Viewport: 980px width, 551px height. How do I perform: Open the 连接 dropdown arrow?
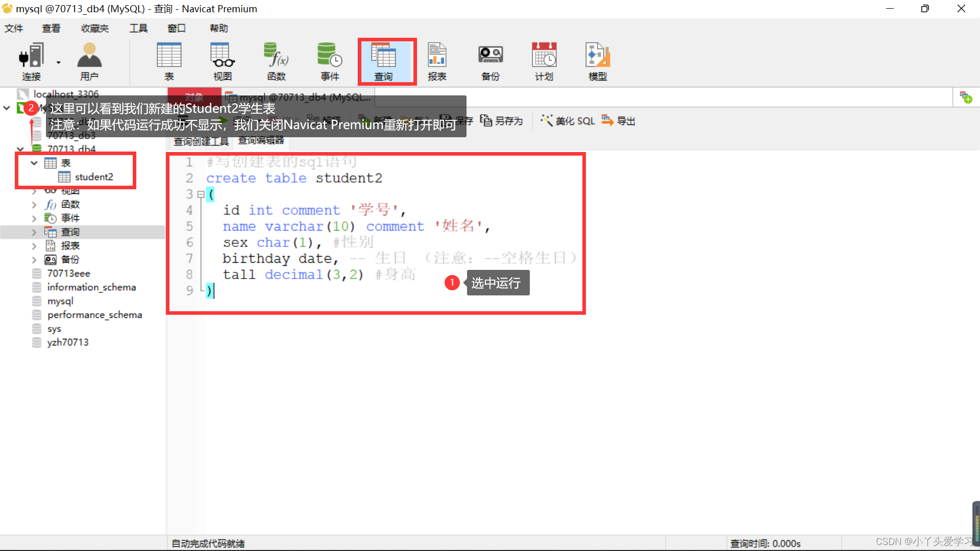click(59, 63)
